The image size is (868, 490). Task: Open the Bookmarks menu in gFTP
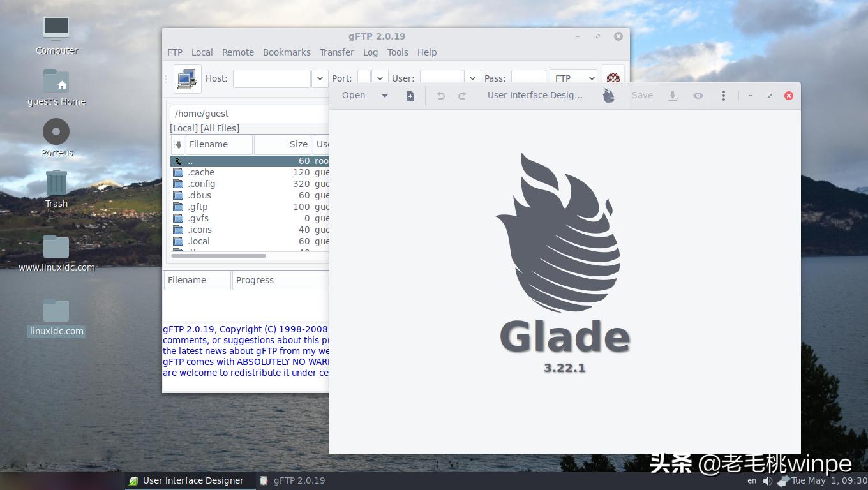[x=287, y=52]
